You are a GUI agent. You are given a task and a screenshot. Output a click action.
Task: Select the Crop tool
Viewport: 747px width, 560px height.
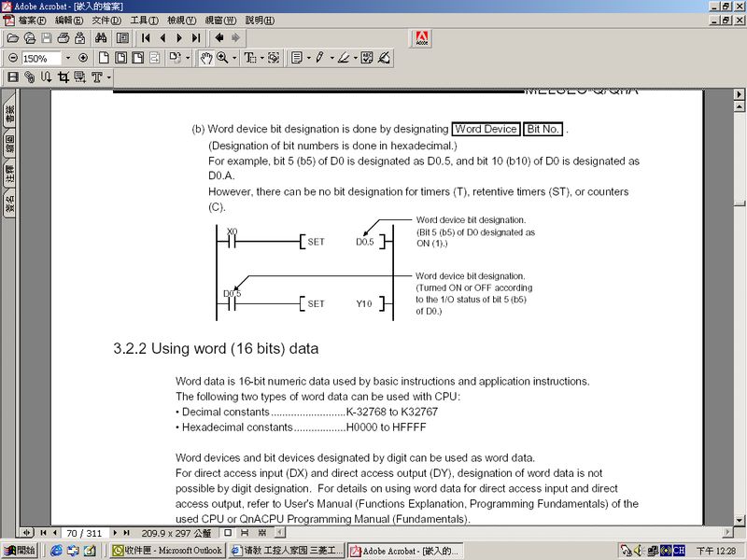click(63, 77)
